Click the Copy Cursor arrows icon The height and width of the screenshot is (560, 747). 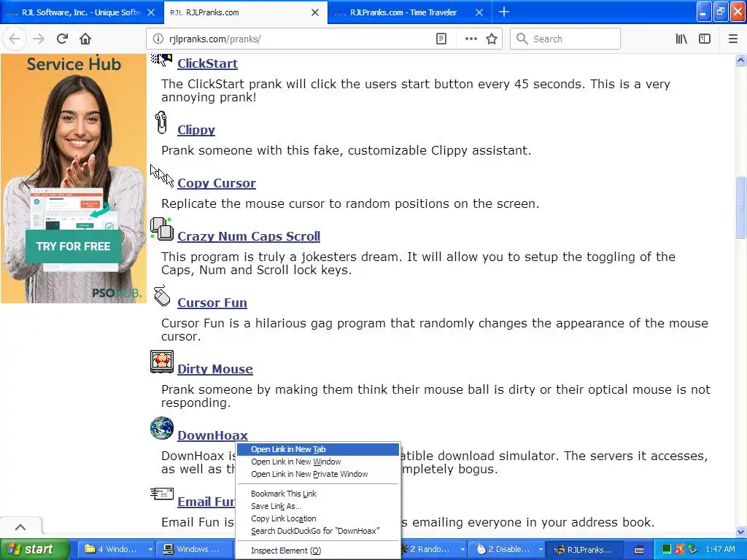[162, 175]
